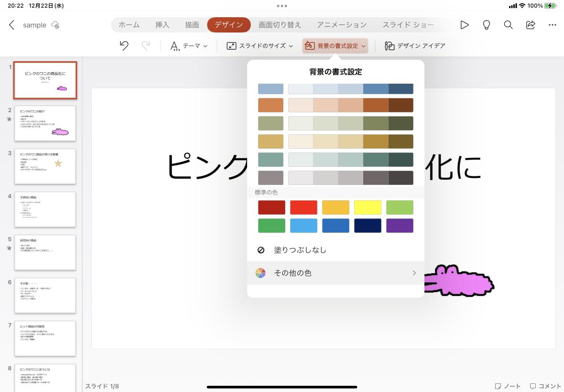
Task: Select slide 3 thumbnail with star
Action: pyautogui.click(x=45, y=166)
